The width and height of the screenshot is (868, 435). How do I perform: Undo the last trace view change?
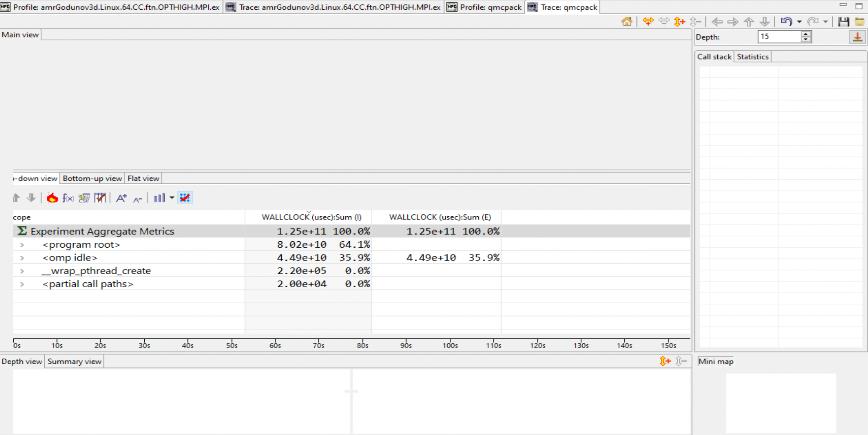(786, 22)
